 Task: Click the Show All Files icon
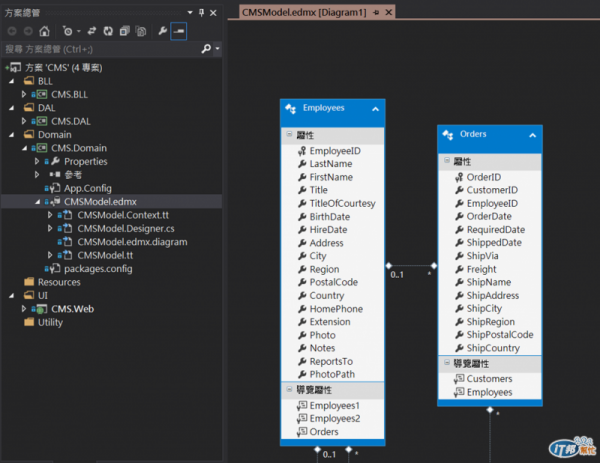[141, 31]
